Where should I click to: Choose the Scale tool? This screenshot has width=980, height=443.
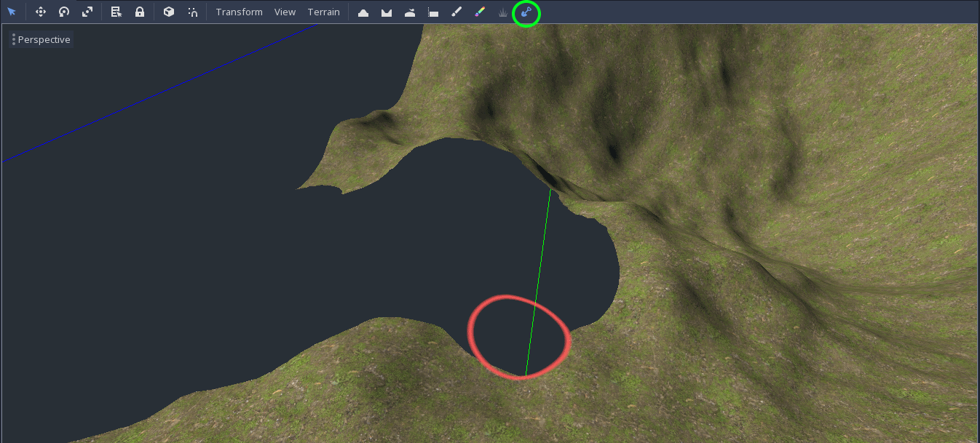pyautogui.click(x=88, y=12)
